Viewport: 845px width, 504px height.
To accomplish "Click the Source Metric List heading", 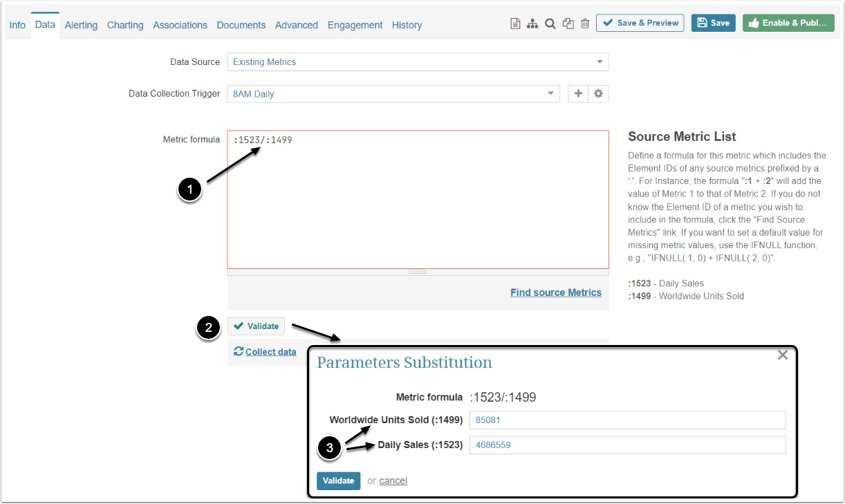I will (x=682, y=137).
